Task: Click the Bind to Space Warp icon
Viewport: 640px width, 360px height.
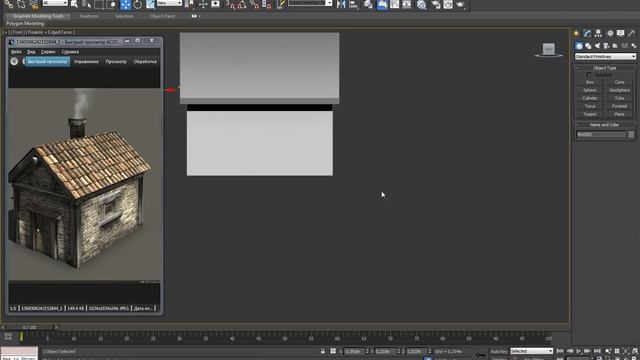Action: pyautogui.click(x=33, y=4)
